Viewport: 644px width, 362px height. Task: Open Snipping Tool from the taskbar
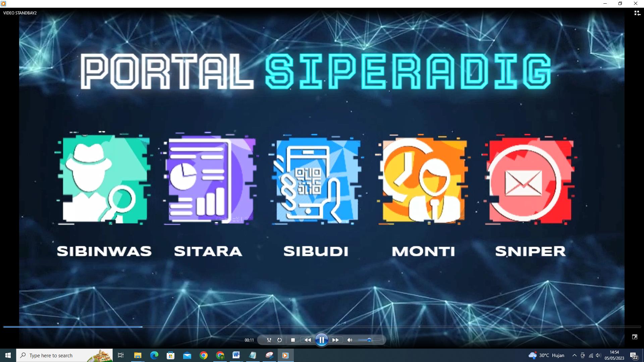[x=269, y=355]
